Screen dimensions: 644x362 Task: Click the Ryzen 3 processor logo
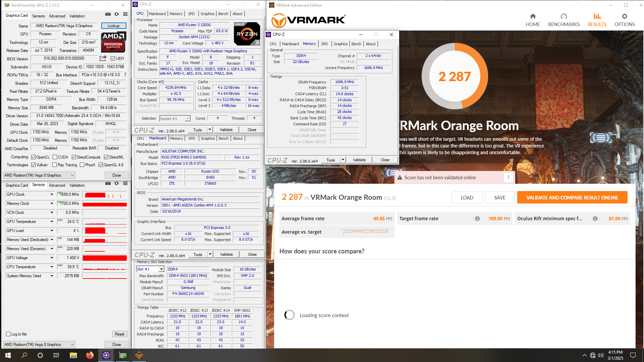point(247,34)
